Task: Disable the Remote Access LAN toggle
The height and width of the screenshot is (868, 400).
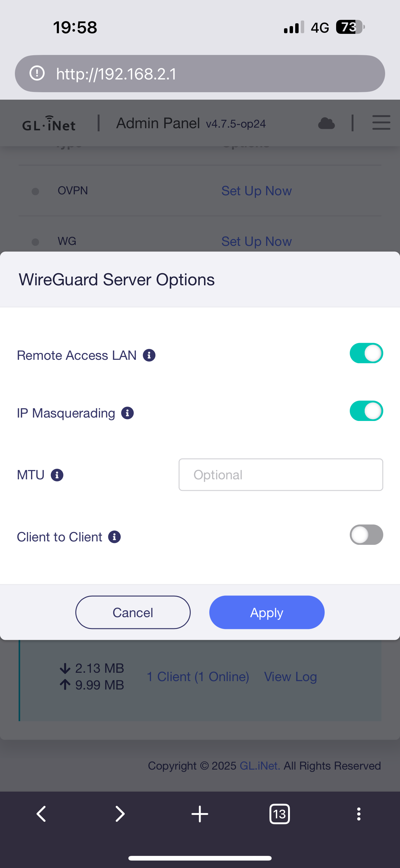Action: [x=366, y=353]
